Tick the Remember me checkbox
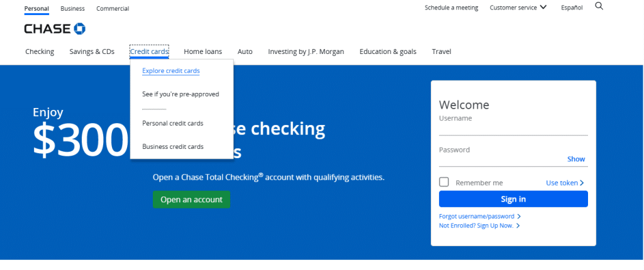Viewport: 644px width, 270px height. [x=444, y=182]
